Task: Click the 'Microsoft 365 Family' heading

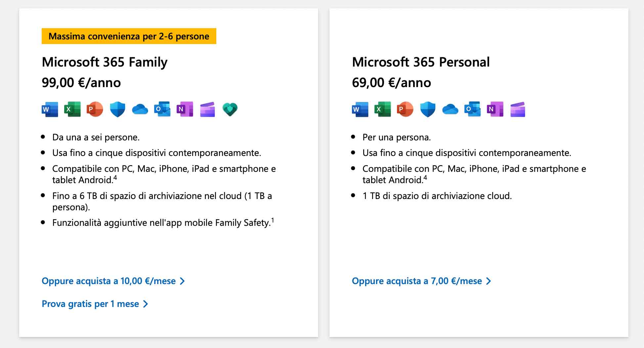Action: point(105,62)
